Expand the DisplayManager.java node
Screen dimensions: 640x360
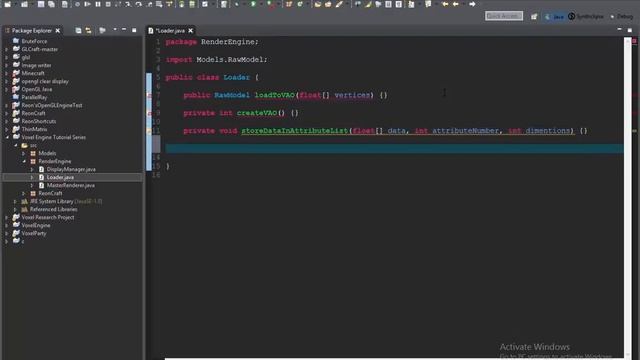(x=32, y=169)
